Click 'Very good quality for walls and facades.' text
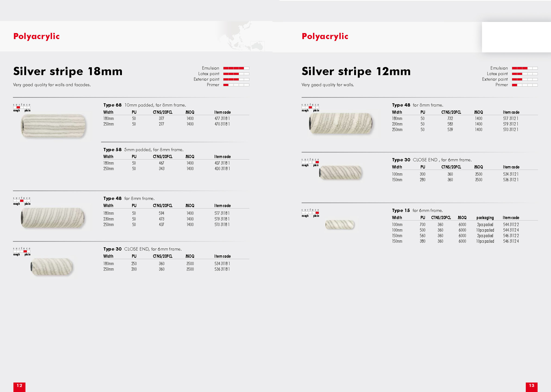Viewport: 551px width, 392px height. tap(52, 85)
